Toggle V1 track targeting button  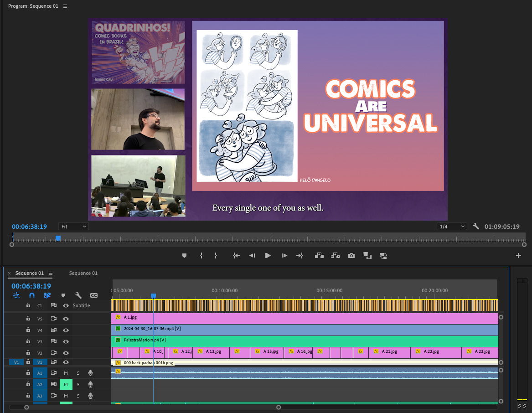(40, 362)
